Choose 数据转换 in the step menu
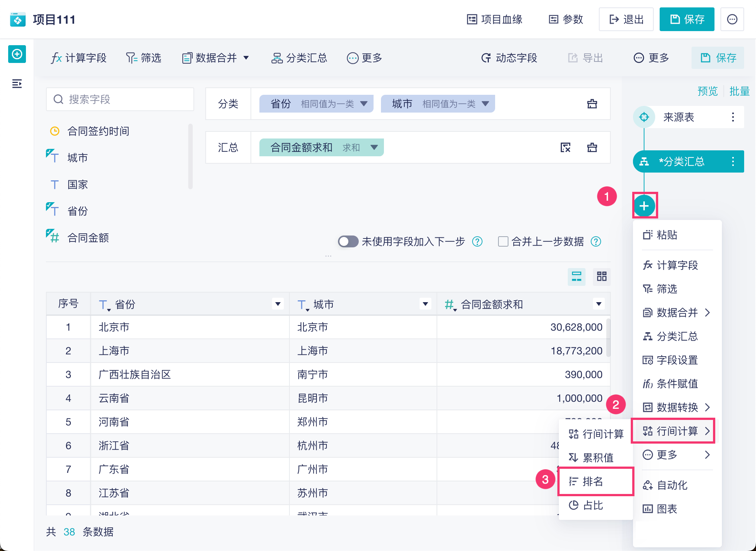The image size is (756, 551). (x=676, y=407)
